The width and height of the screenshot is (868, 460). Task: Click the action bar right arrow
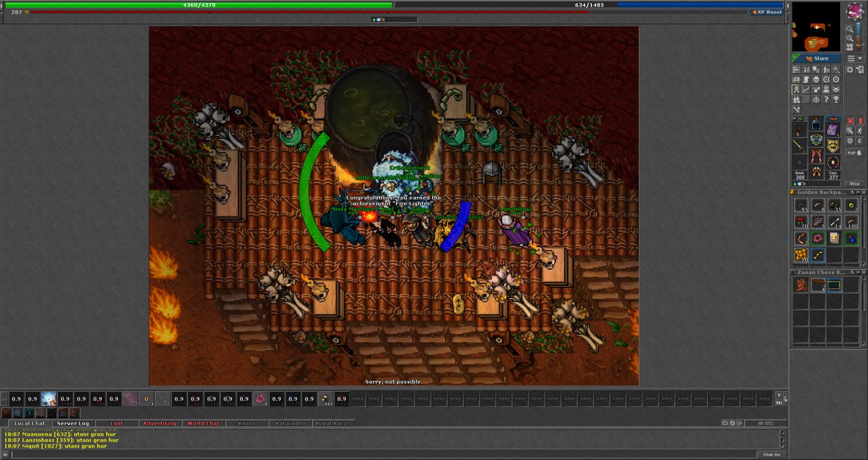pyautogui.click(x=779, y=395)
